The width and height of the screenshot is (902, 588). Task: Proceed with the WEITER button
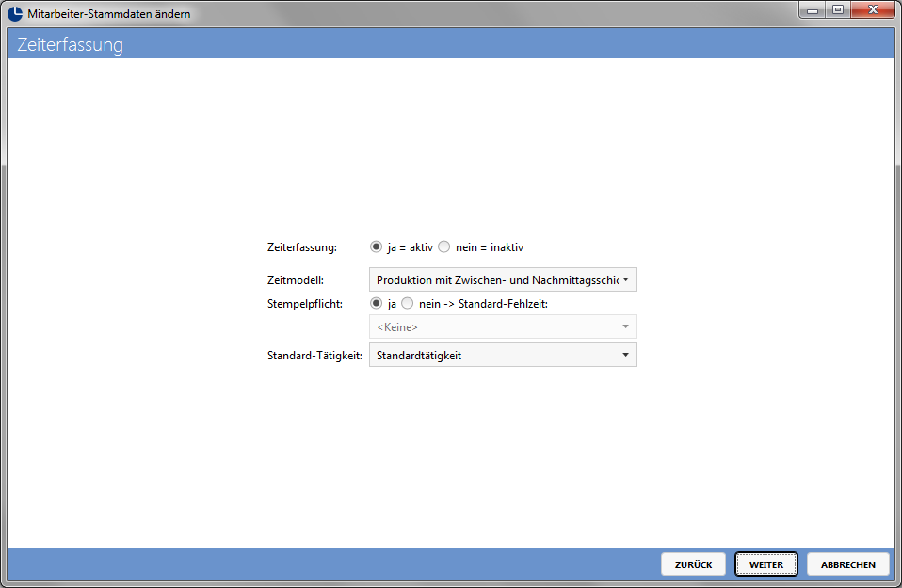tap(766, 564)
